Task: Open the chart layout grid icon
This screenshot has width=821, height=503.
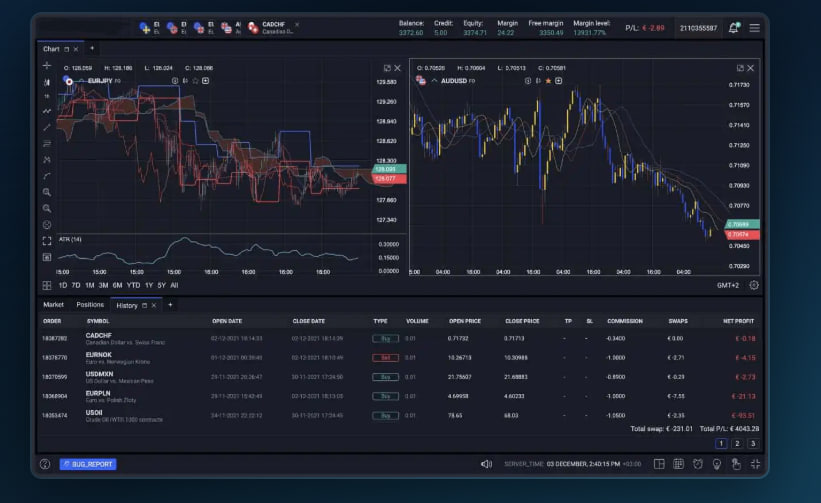Action: 47,285
